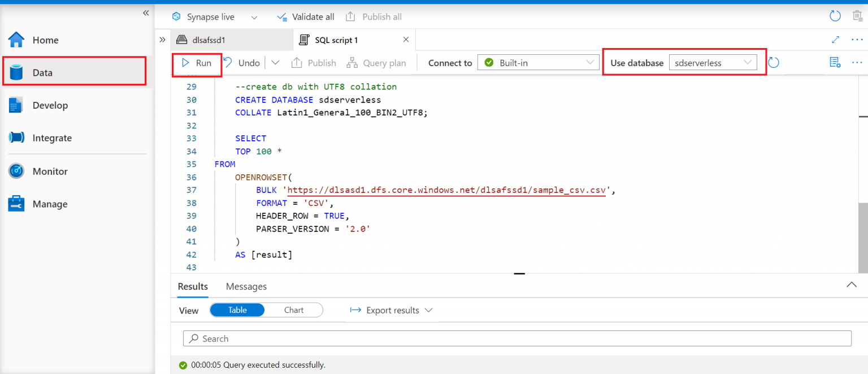Screen dimensions: 868x374
Task: Close the SQL script 1 tab
Action: pos(406,40)
